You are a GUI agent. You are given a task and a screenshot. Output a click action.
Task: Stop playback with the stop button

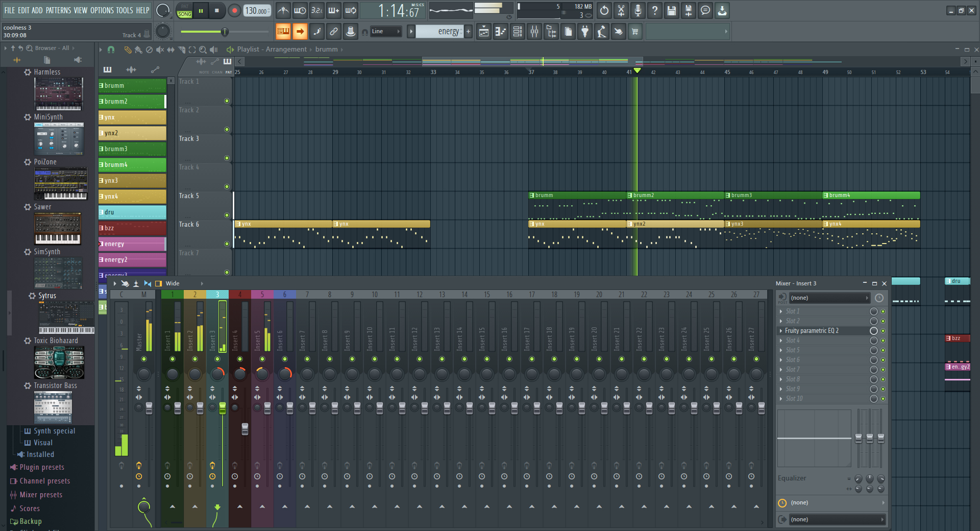click(x=217, y=11)
